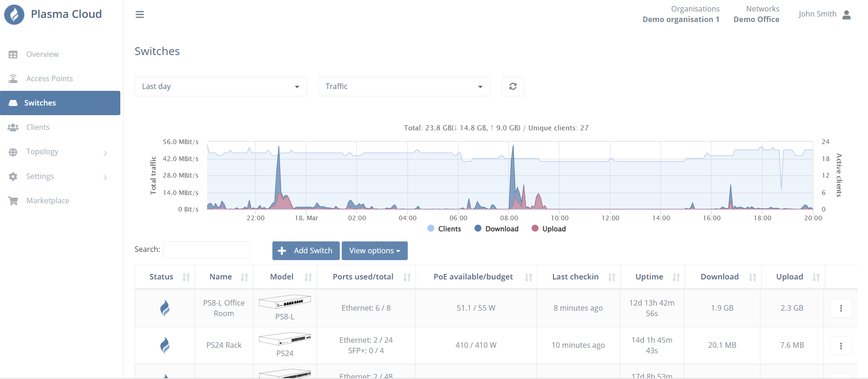This screenshot has width=868, height=379.
Task: Click 'Ethernet: 6 / 8' ports cell
Action: (x=366, y=308)
